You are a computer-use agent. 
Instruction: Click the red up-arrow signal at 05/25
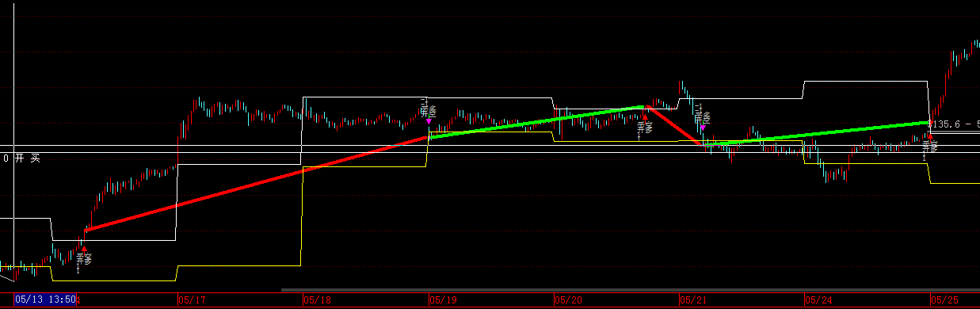coord(930,136)
